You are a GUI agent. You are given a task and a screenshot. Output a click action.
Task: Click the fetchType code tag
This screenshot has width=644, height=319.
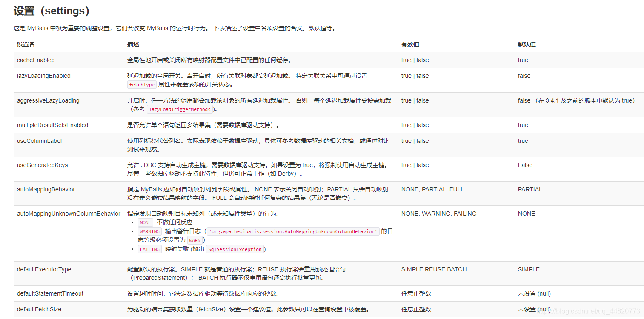point(142,85)
